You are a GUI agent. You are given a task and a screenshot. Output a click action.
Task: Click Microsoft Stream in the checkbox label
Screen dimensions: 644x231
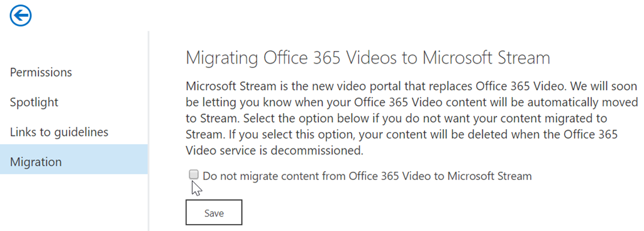click(x=489, y=176)
